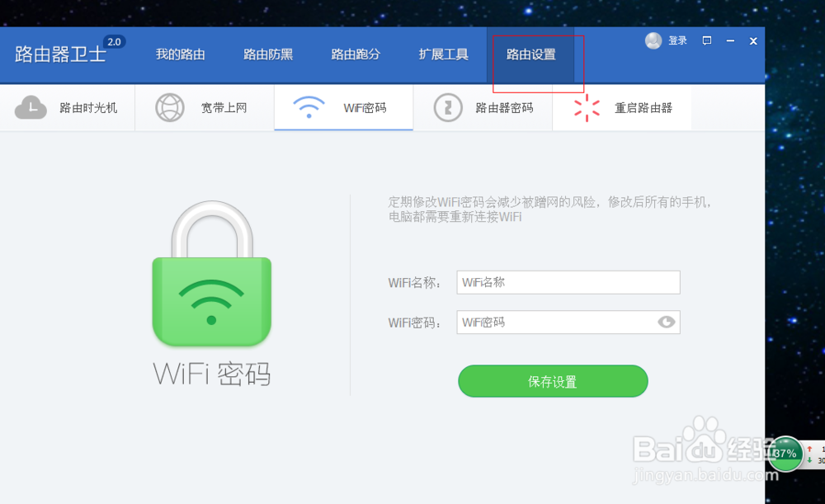Click the WiFi密码 signal icon
The height and width of the screenshot is (504, 825).
click(309, 107)
